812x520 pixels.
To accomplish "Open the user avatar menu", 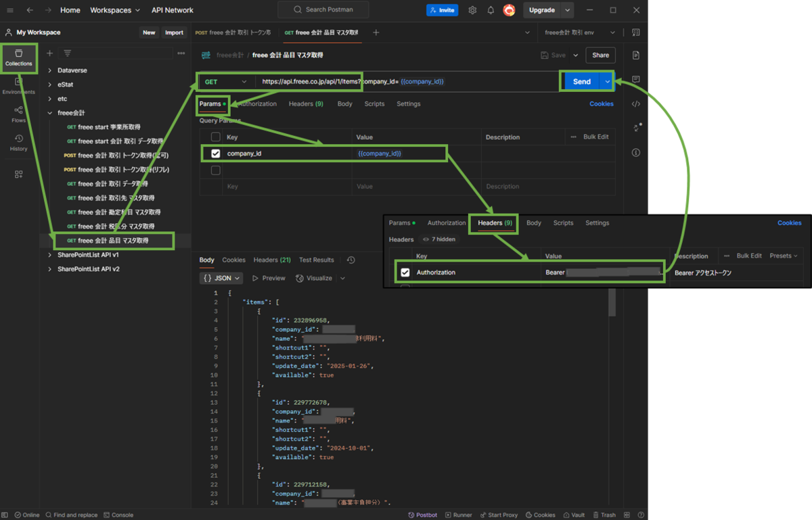I will [x=509, y=10].
